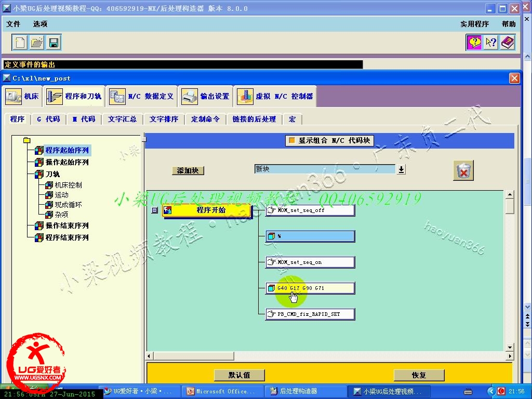Open the 帮助 menu
This screenshot has height=399, width=532.
pyautogui.click(x=509, y=24)
